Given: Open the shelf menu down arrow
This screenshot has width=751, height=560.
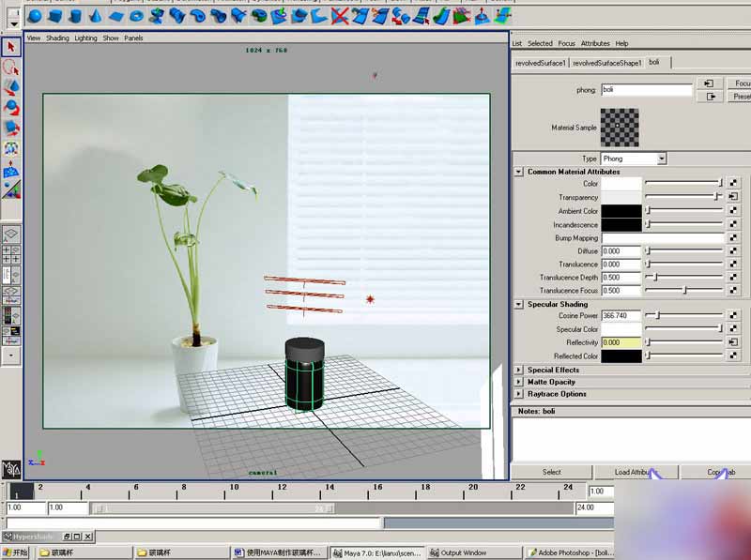Looking at the screenshot, I should [14, 23].
